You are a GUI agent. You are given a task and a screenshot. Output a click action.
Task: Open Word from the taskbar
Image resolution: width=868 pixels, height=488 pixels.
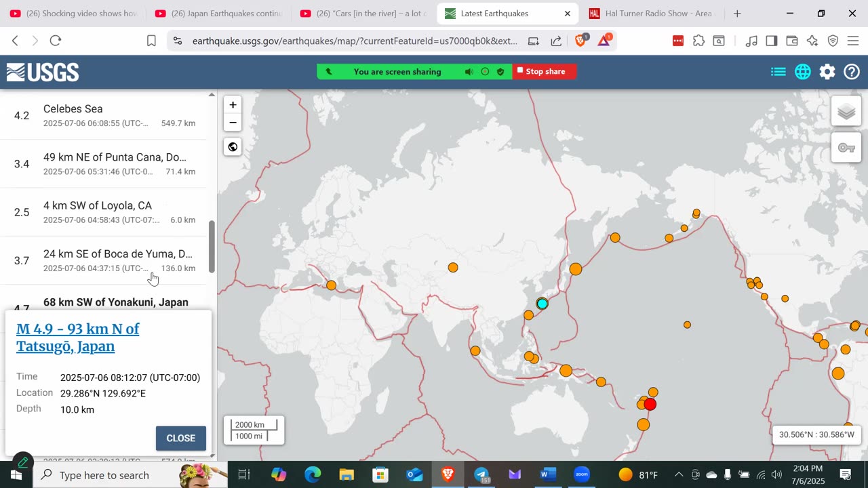pos(548,475)
